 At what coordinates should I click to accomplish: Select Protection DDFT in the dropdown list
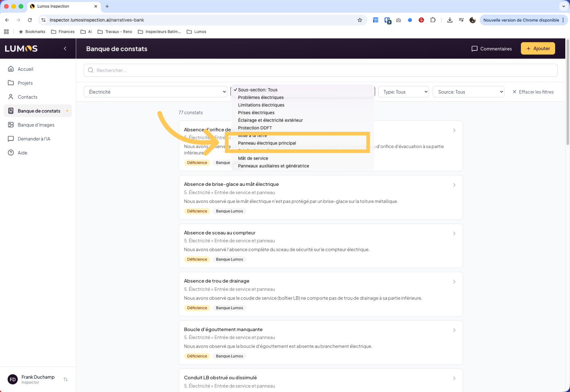pos(255,128)
